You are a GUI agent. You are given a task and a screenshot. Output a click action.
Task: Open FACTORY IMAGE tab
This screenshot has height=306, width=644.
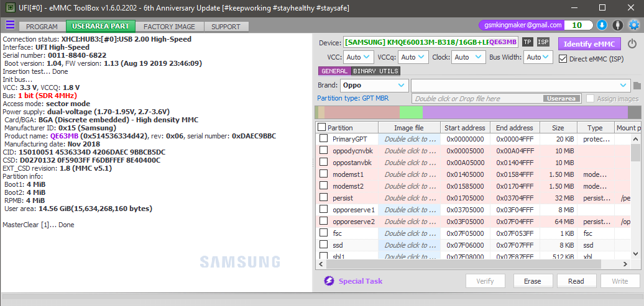click(x=169, y=27)
